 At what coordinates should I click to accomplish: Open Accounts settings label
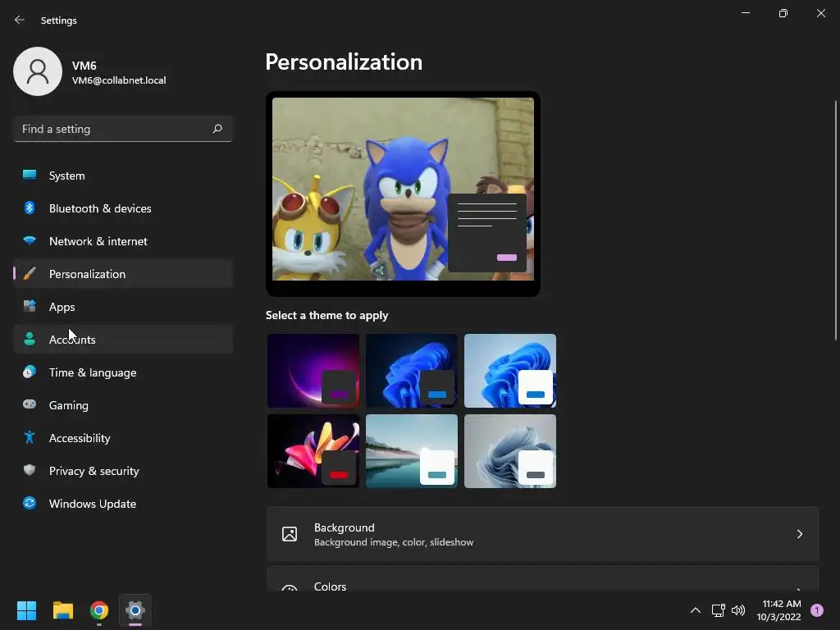72,340
